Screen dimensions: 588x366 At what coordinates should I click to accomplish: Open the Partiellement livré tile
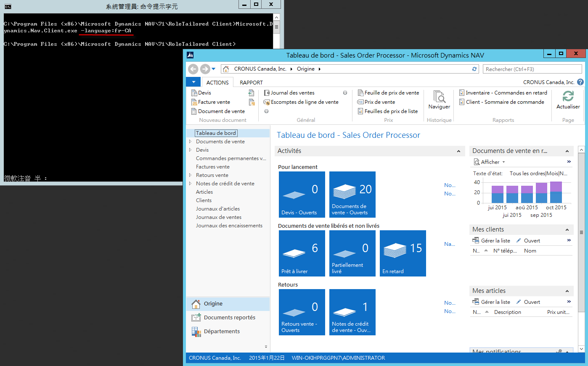pos(352,253)
